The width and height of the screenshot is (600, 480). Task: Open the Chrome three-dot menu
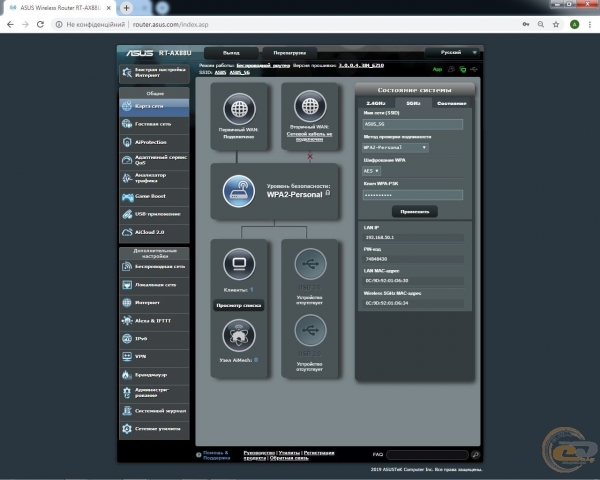pyautogui.click(x=590, y=24)
